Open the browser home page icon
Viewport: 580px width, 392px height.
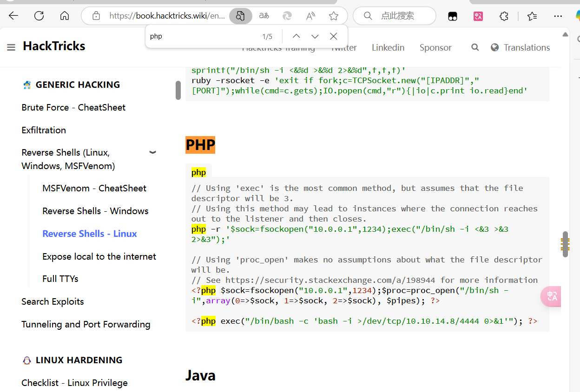click(x=65, y=16)
